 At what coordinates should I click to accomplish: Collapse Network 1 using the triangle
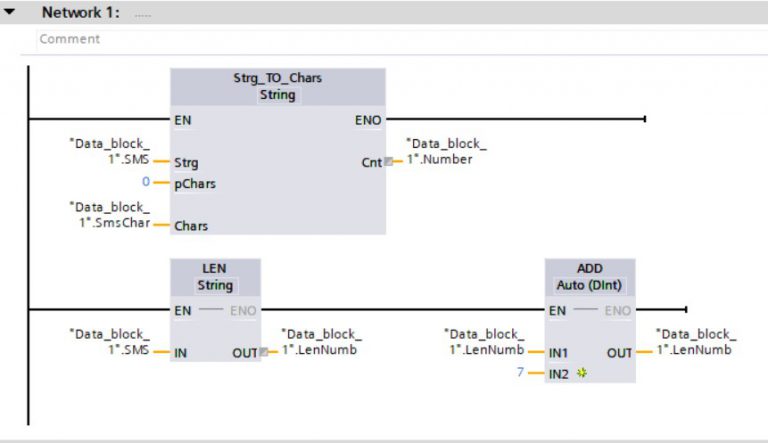pyautogui.click(x=10, y=13)
